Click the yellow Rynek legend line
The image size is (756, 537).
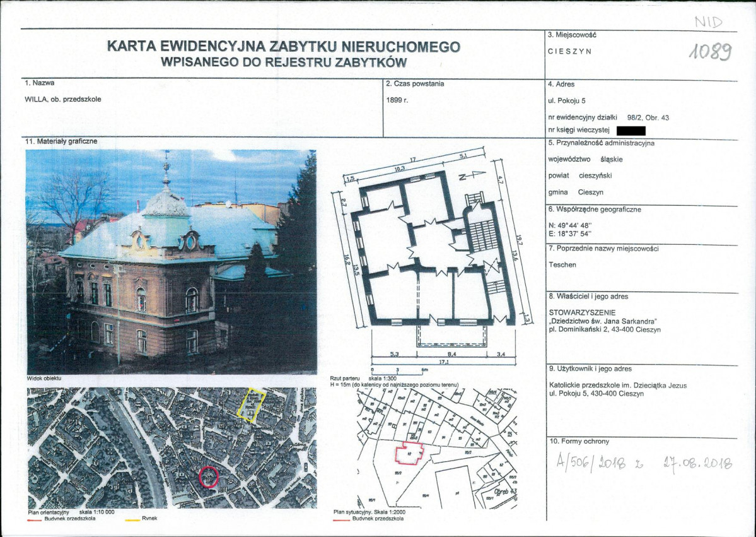[x=131, y=519]
